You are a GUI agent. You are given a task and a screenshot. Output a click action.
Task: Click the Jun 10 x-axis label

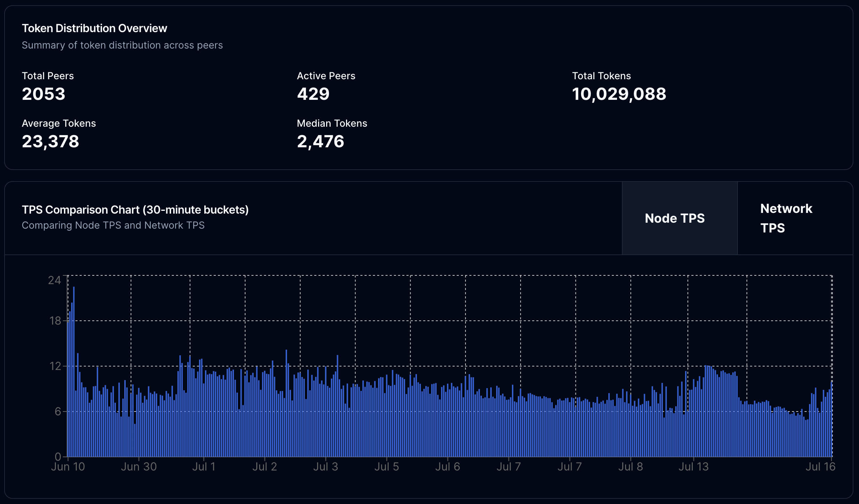[x=68, y=467]
